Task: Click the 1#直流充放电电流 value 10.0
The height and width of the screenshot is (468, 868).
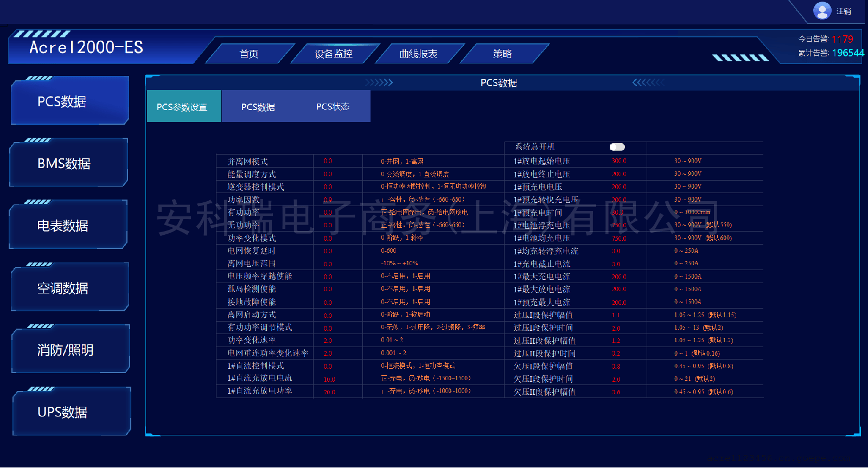Action: (x=329, y=379)
